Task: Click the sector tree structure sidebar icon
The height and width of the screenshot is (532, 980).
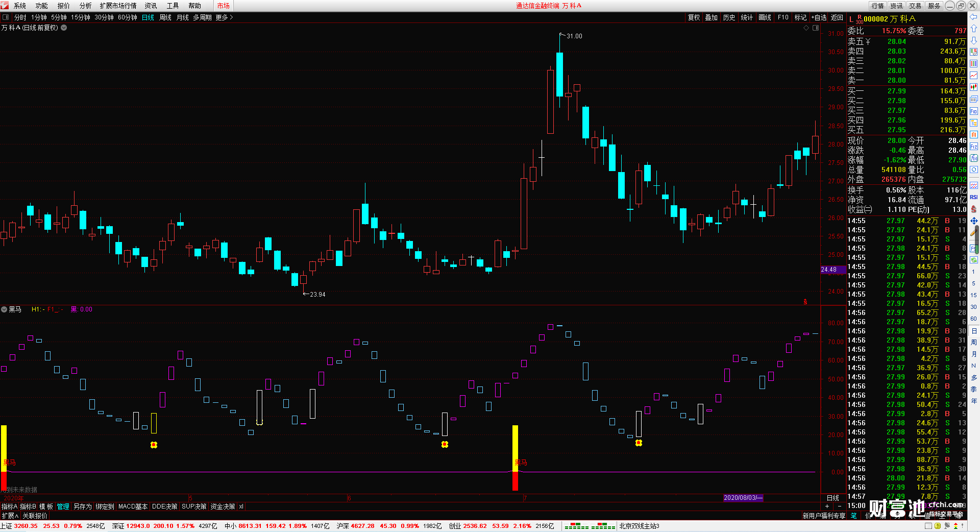Action: 974,123
